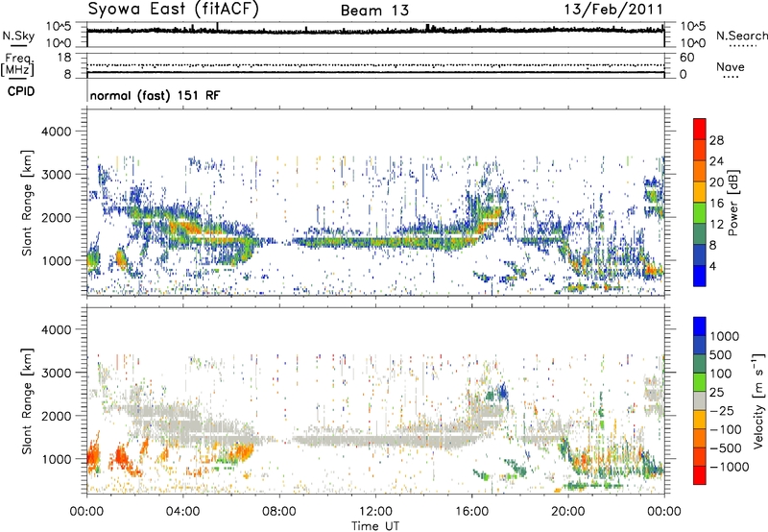This screenshot has width=768, height=532.
Task: Click the yellow segment of power colorbar
Action: (x=700, y=191)
